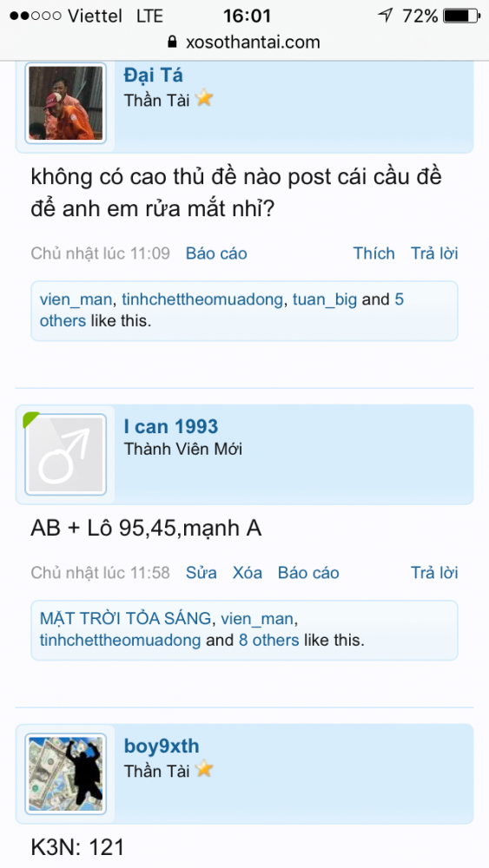Tap the battery icon in the status bar

462,16
